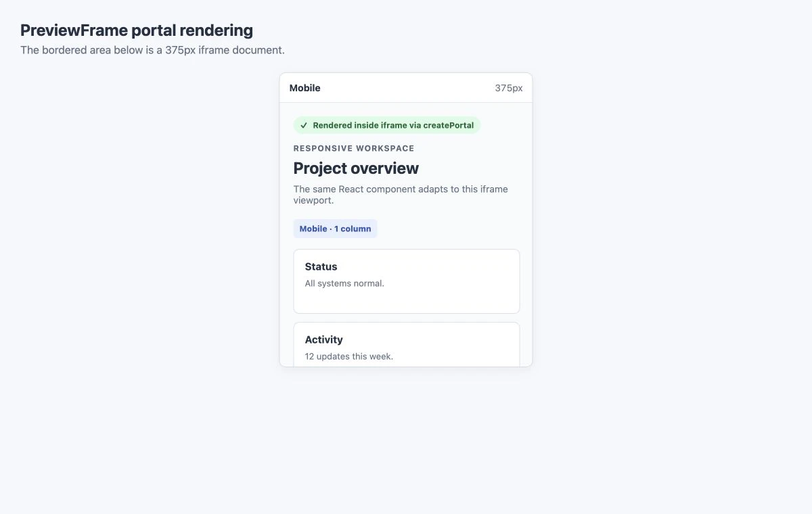Click the '12 updates this week.' text
This screenshot has height=514, width=812.
pos(349,356)
